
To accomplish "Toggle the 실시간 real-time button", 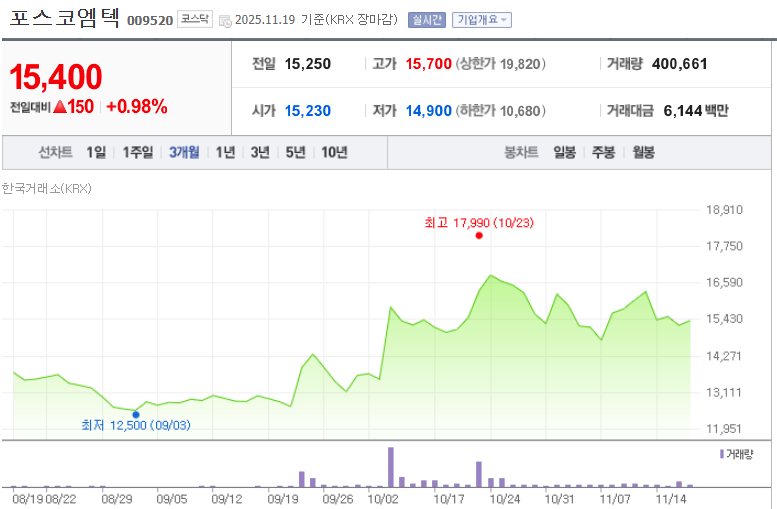I will point(427,20).
